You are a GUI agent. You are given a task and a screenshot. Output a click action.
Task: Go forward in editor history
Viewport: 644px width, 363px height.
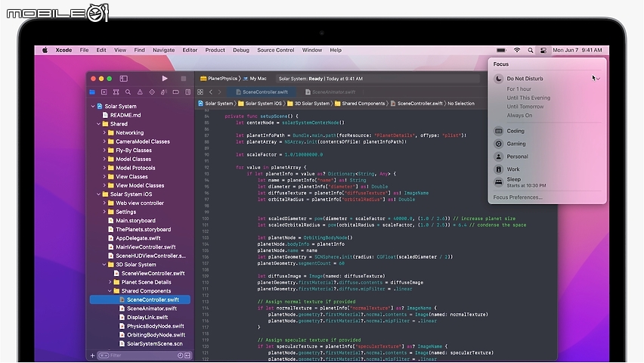click(x=220, y=92)
